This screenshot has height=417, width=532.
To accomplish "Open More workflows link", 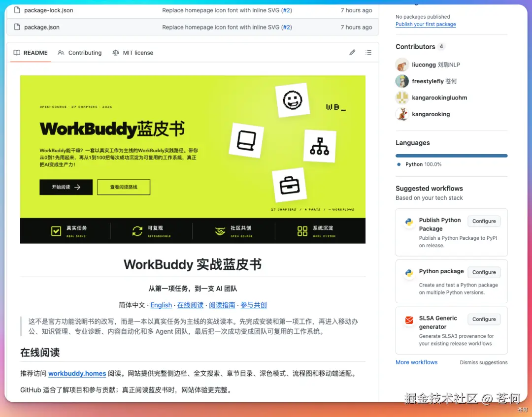I will click(416, 362).
